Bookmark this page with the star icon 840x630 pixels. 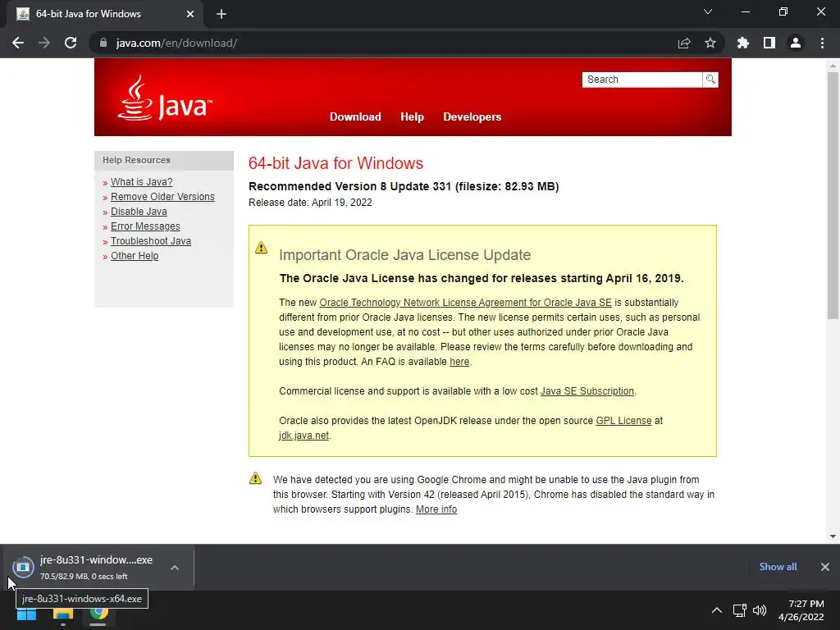pyautogui.click(x=710, y=43)
